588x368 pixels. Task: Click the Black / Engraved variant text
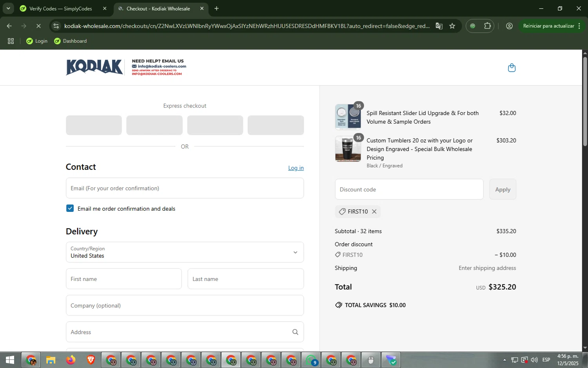coord(385,166)
